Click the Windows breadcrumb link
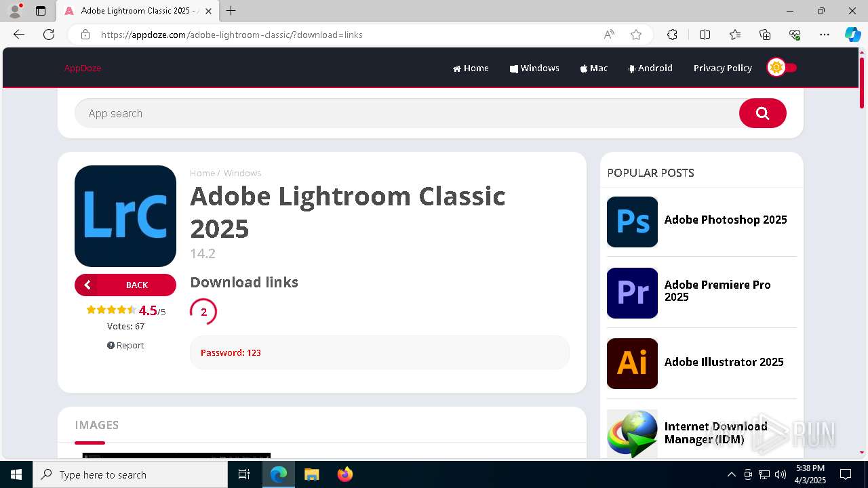Viewport: 868px width, 488px height. [242, 173]
